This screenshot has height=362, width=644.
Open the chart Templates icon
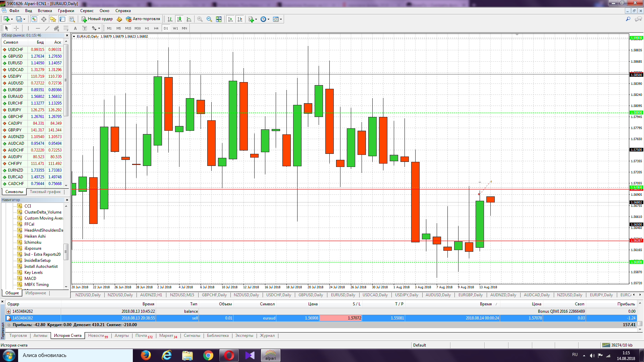[x=276, y=19]
